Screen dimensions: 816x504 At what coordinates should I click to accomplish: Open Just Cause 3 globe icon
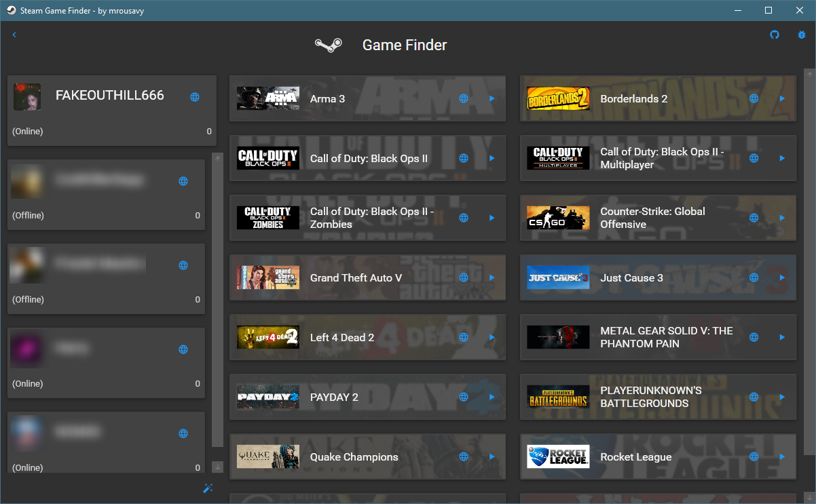754,277
